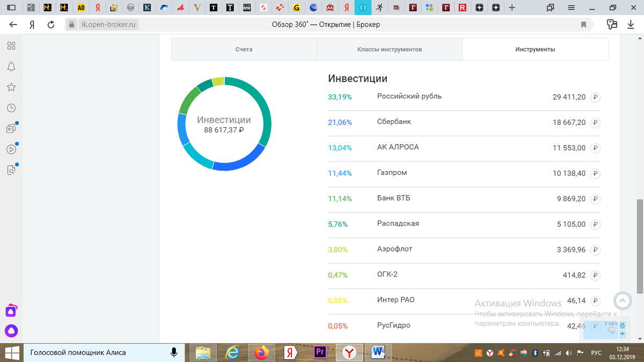The width and height of the screenshot is (644, 362).
Task: Click the taskbar microphone icon
Action: 173,352
